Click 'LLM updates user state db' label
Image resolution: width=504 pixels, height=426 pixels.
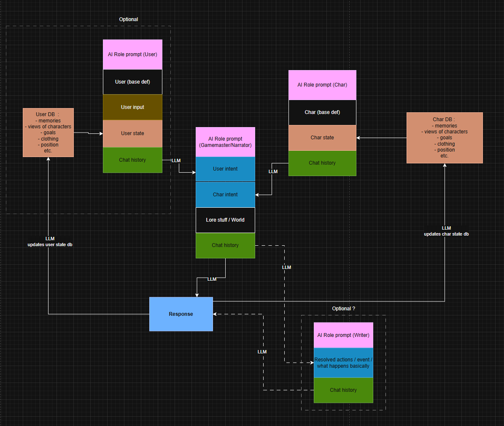(x=50, y=241)
